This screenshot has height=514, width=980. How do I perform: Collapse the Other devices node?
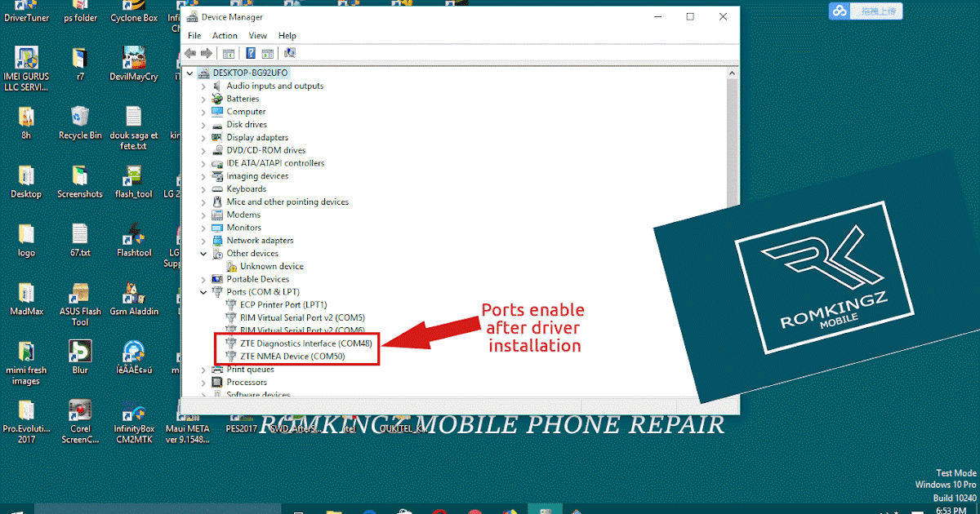pos(203,253)
